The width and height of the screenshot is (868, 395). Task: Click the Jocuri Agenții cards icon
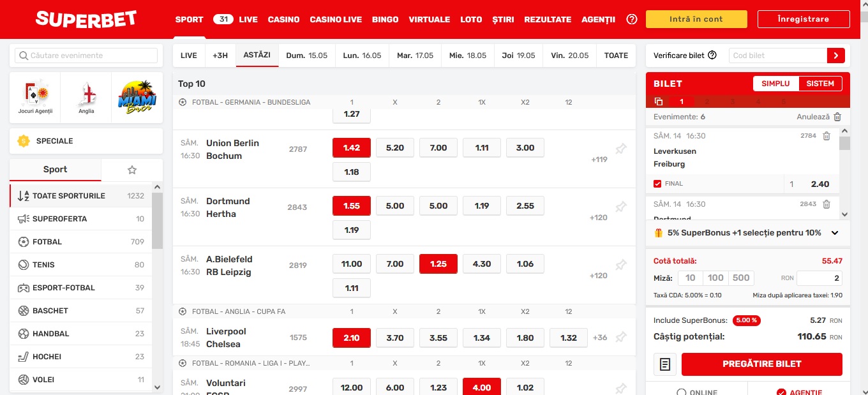pyautogui.click(x=35, y=94)
